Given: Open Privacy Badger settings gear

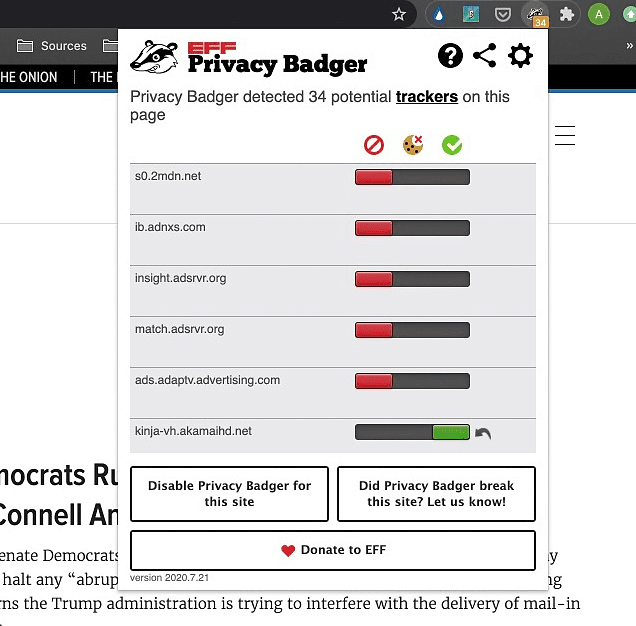Looking at the screenshot, I should pyautogui.click(x=520, y=56).
